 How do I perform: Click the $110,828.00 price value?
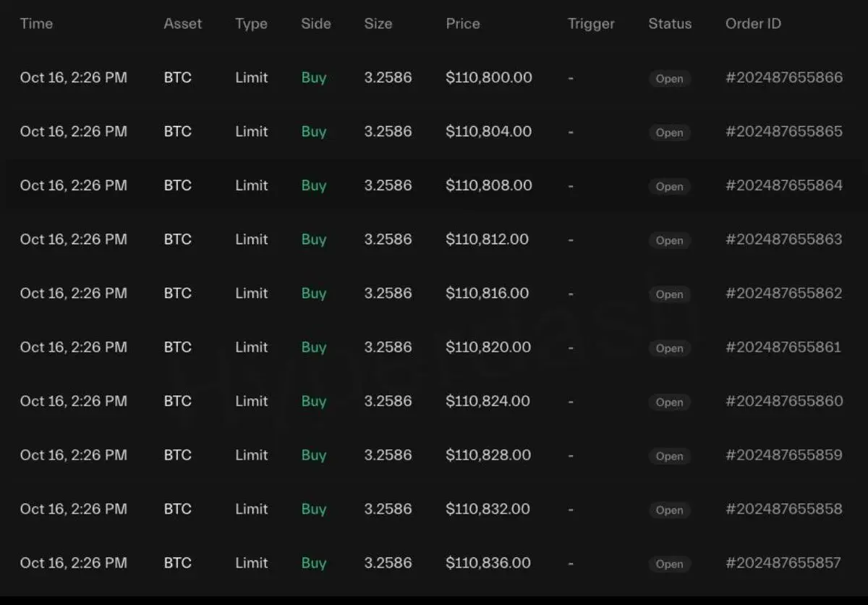click(488, 455)
